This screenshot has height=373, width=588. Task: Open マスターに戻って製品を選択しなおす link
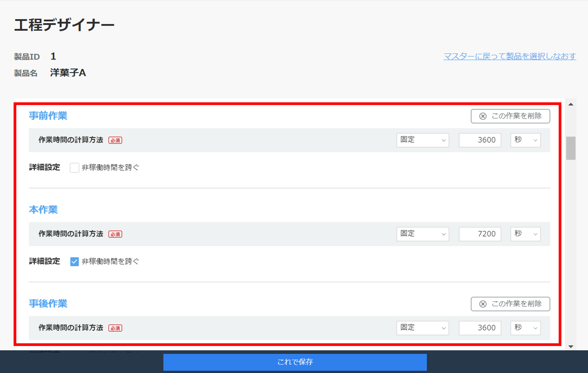pyautogui.click(x=510, y=56)
